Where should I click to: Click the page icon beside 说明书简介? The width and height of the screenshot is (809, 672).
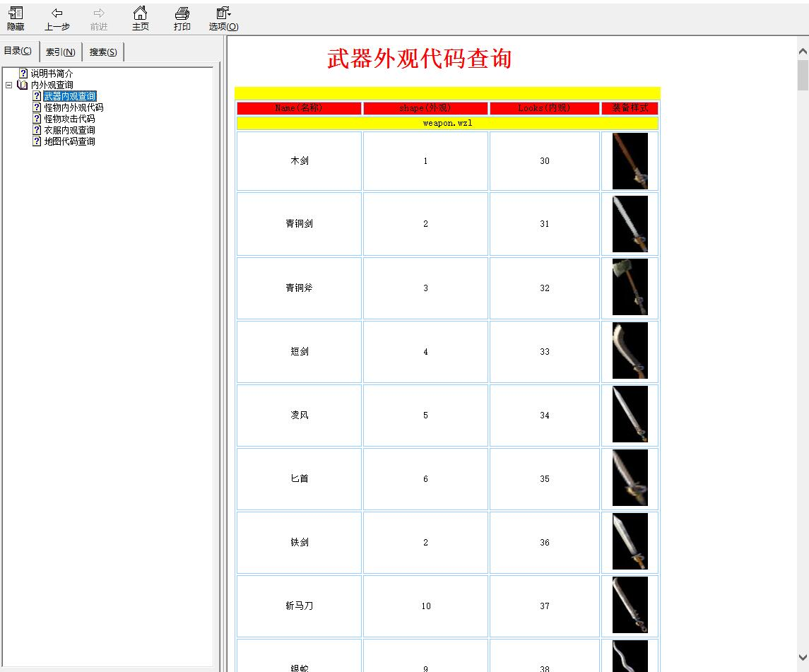click(23, 73)
